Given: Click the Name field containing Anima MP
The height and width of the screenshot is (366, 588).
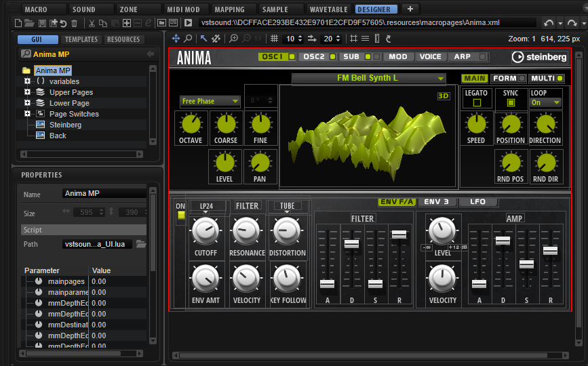Looking at the screenshot, I should pyautogui.click(x=104, y=193).
